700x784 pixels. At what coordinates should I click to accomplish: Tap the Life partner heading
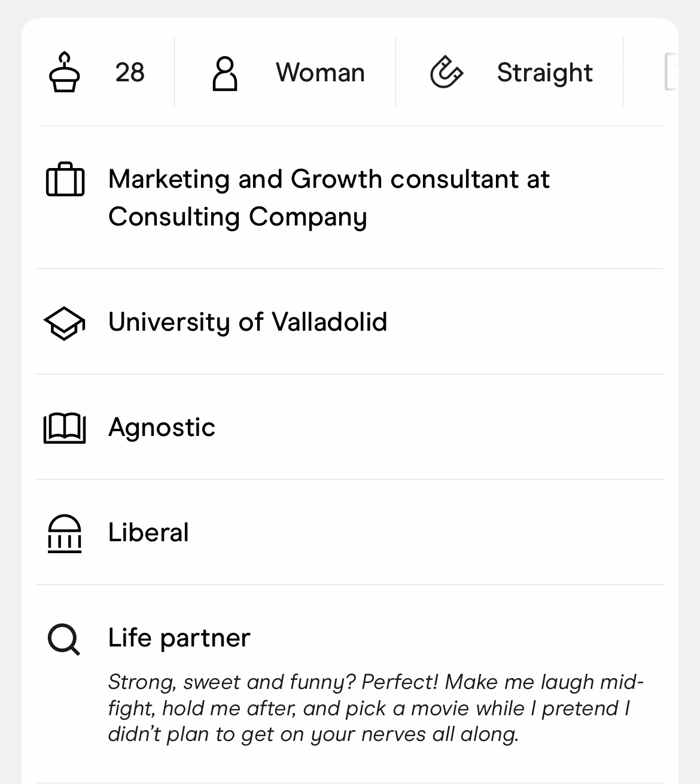pos(179,637)
